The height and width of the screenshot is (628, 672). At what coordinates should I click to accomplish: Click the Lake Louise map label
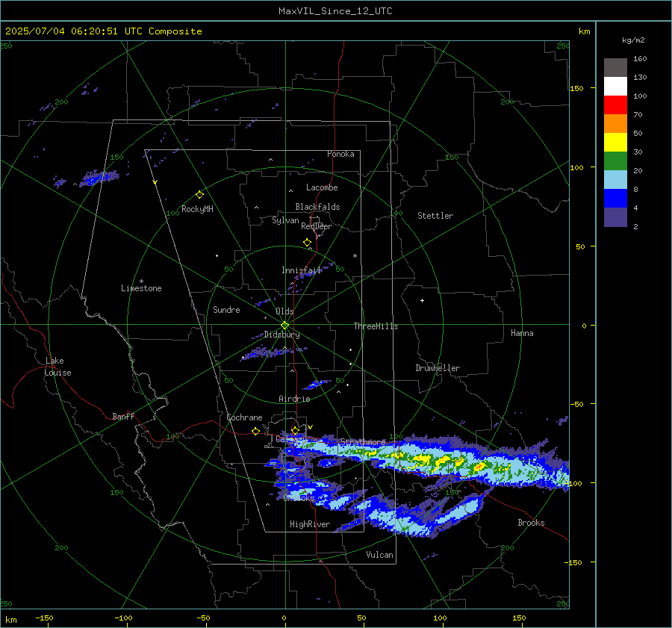point(57,367)
